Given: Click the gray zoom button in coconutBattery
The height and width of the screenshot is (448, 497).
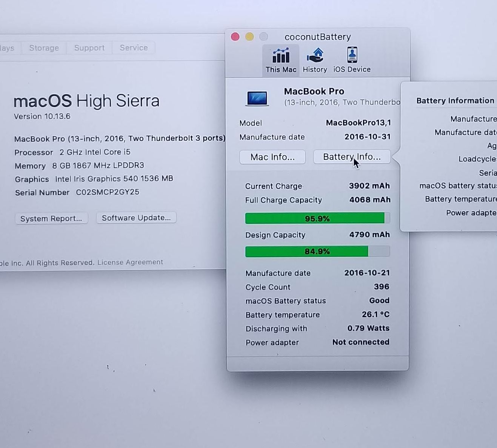Looking at the screenshot, I should click(264, 37).
